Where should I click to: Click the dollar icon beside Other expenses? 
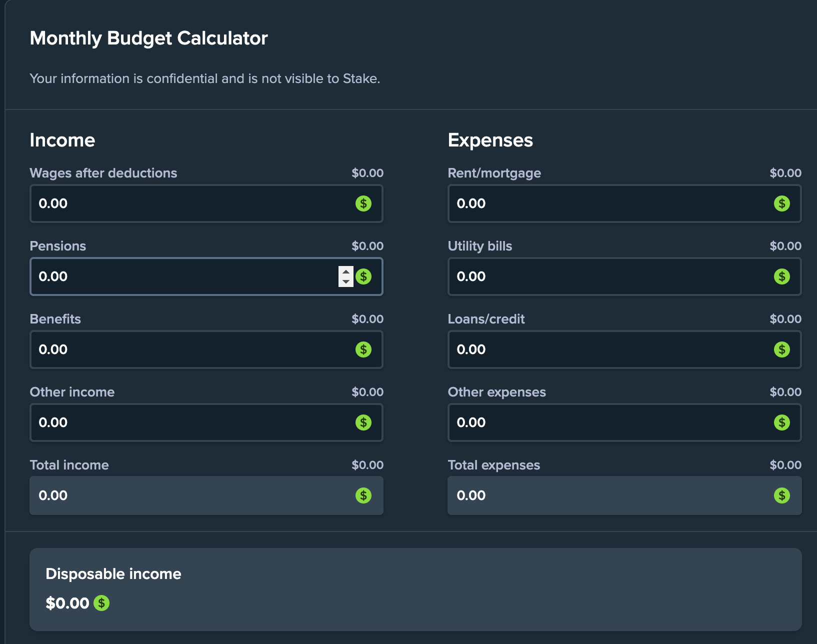781,422
